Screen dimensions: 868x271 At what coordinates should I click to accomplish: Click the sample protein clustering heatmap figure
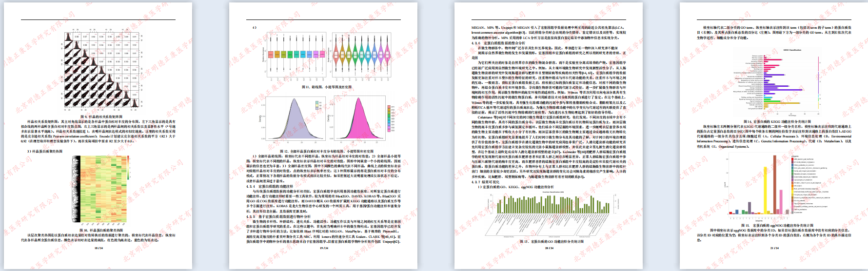(102, 190)
